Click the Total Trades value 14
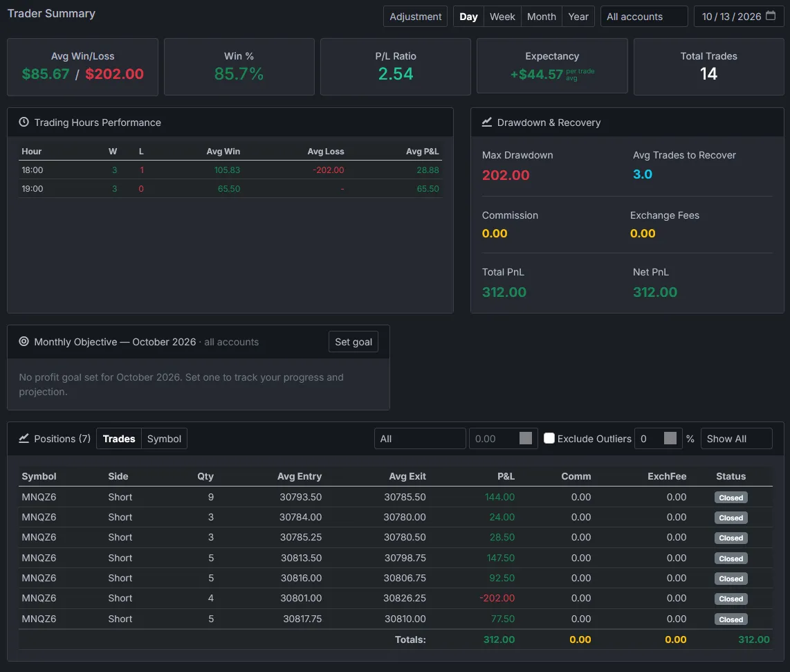The width and height of the screenshot is (790, 672). [x=708, y=74]
